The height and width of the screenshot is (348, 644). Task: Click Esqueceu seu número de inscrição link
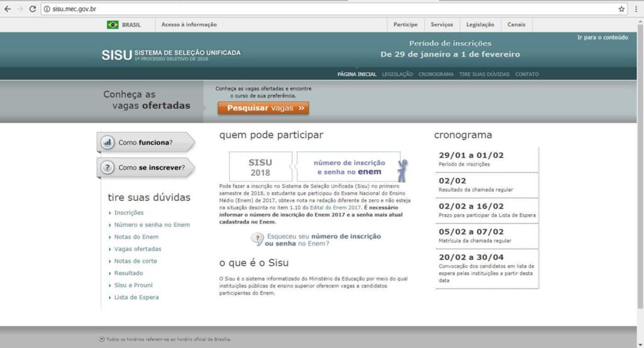(x=323, y=240)
